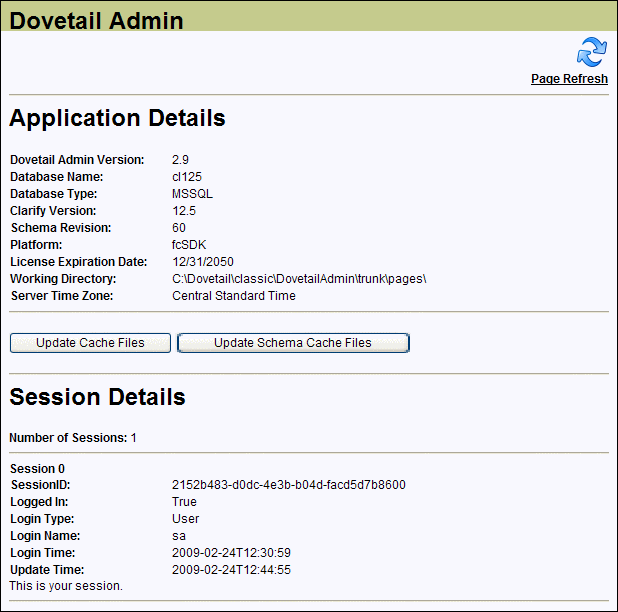Click the Clarify Version label

[x=53, y=210]
